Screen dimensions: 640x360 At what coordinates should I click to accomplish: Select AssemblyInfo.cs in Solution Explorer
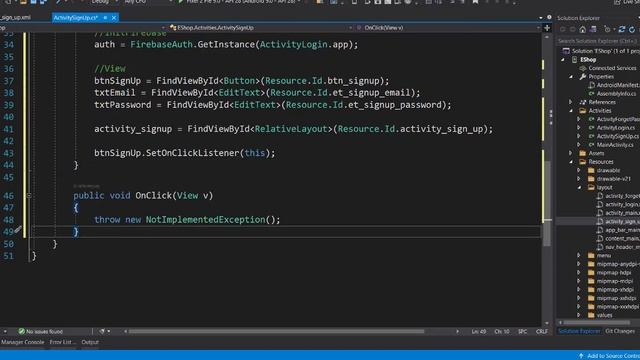[x=616, y=94]
